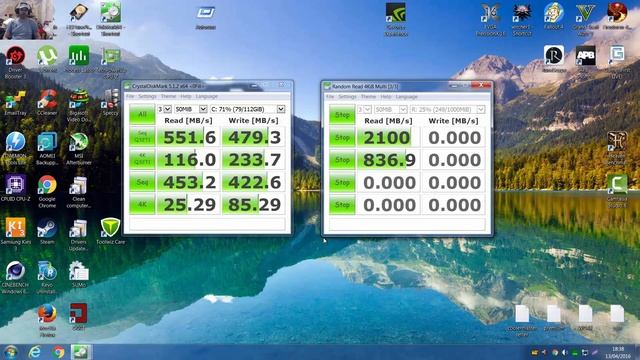Viewport: 640px width, 360px height.
Task: Select the CrystalDiskMark taskbar button
Action: tap(81, 352)
